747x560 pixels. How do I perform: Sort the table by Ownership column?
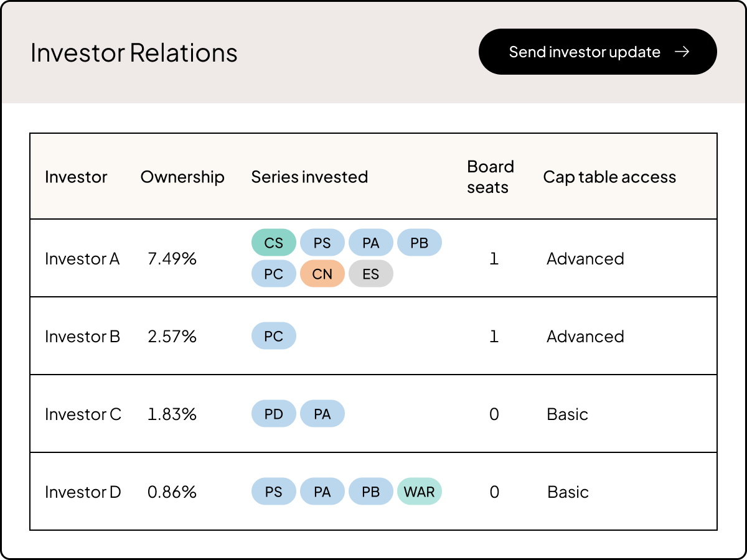[x=182, y=177]
